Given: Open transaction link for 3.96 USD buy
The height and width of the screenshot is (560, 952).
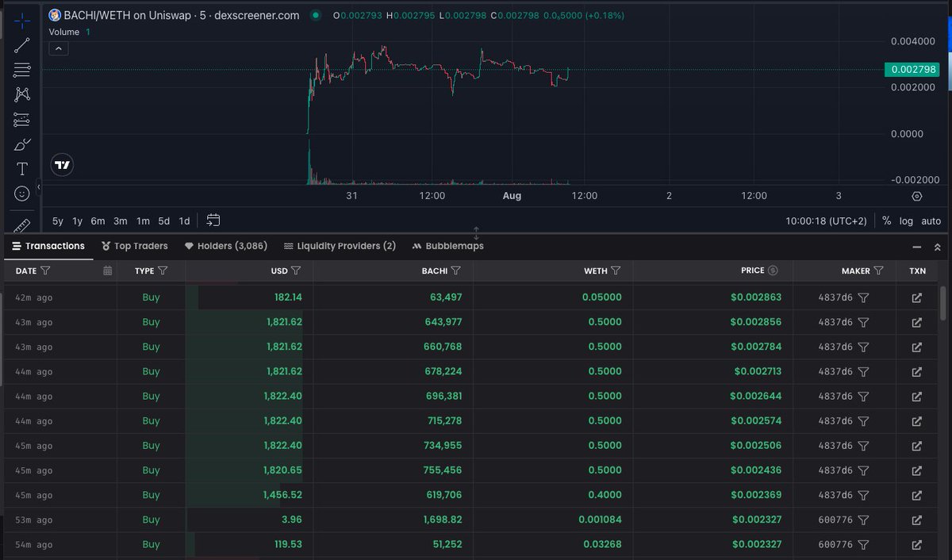Looking at the screenshot, I should click(x=917, y=520).
